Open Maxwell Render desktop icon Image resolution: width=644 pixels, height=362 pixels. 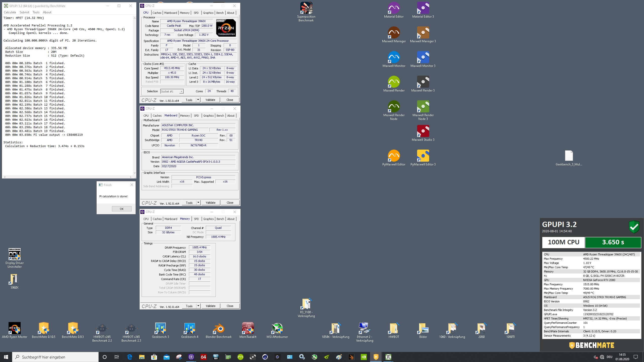coord(394,84)
